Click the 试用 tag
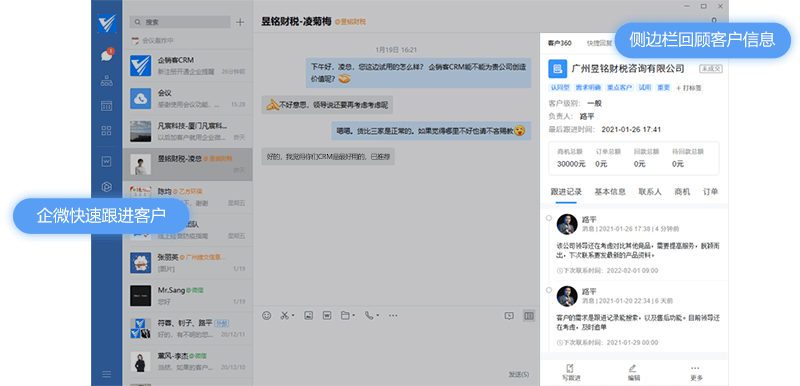 (x=645, y=88)
